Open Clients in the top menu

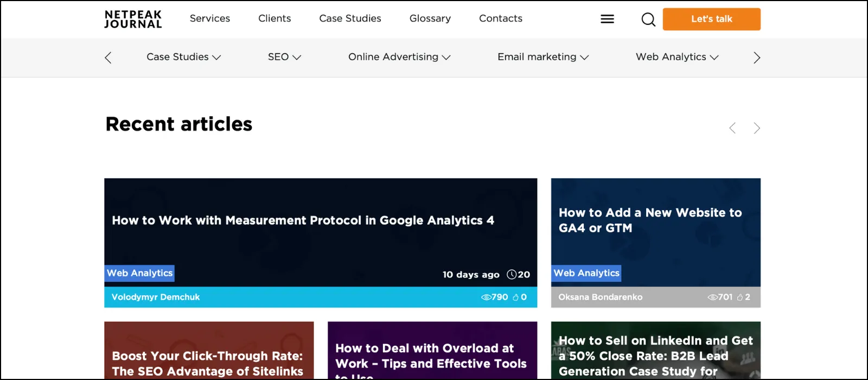click(x=275, y=18)
